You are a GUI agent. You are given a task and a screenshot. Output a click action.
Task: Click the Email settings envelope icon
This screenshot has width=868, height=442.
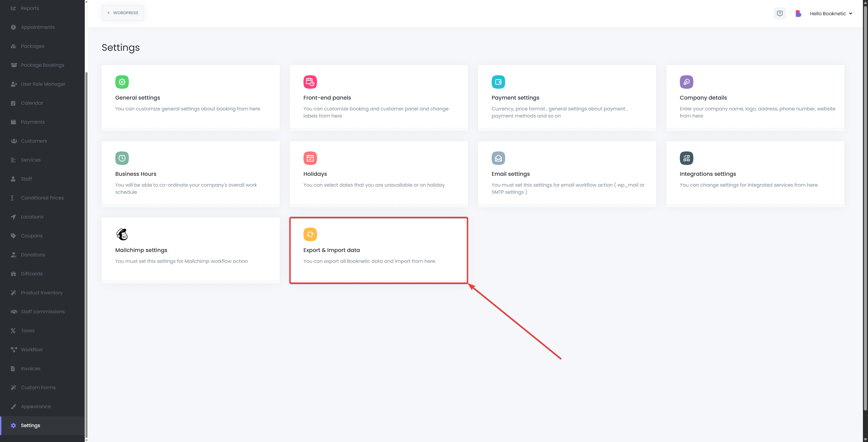(498, 158)
